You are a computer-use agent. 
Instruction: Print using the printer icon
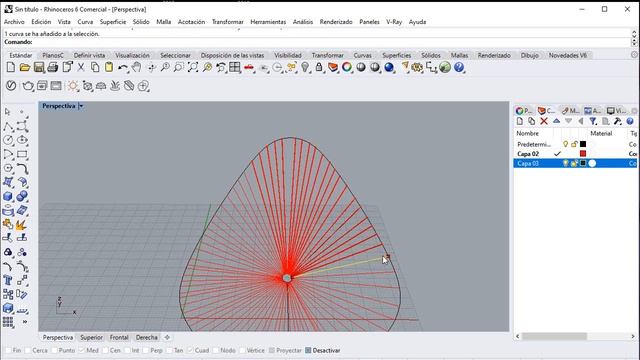pyautogui.click(x=53, y=67)
